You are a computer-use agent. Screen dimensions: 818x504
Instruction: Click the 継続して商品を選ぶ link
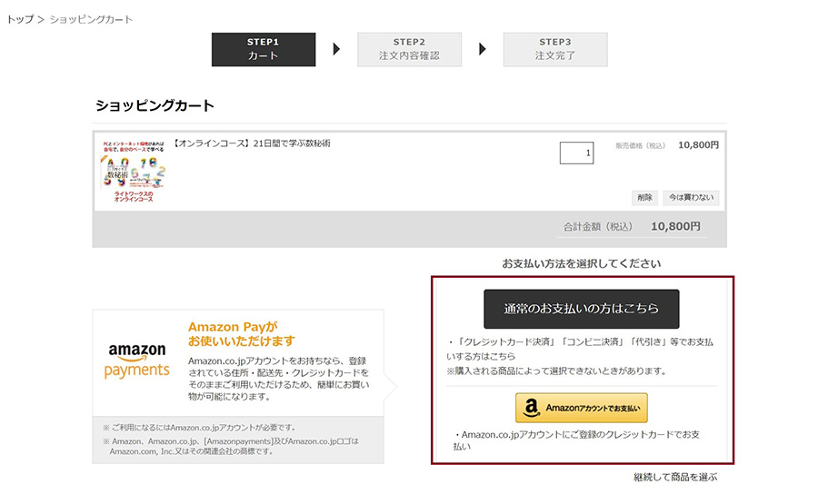tap(675, 477)
